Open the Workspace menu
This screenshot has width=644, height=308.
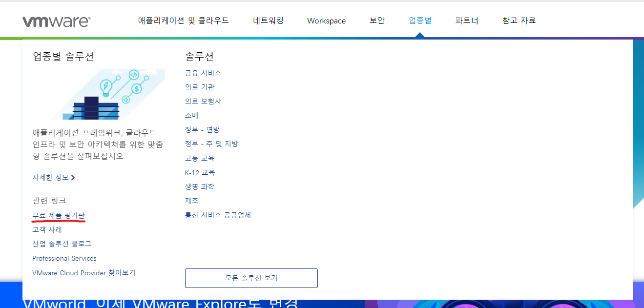click(327, 21)
